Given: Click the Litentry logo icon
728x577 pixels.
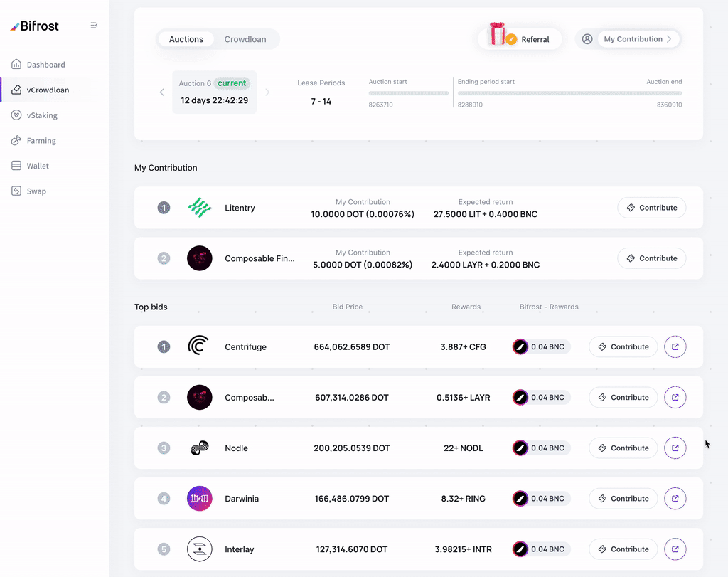Looking at the screenshot, I should [200, 208].
